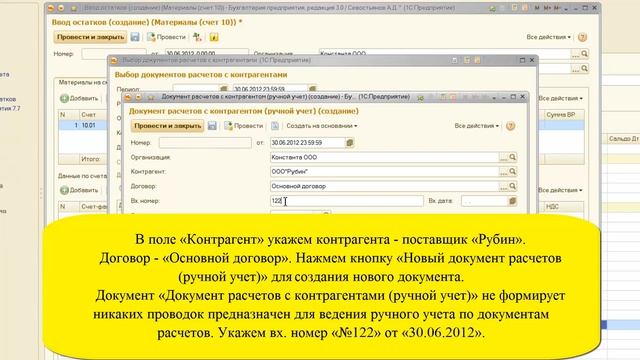Click calendar icon of Период start date field
This screenshot has width=640, height=360.
pyautogui.click(x=223, y=89)
